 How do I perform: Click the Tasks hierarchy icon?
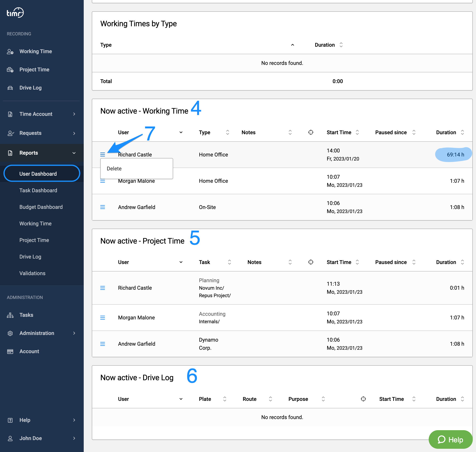(x=10, y=315)
